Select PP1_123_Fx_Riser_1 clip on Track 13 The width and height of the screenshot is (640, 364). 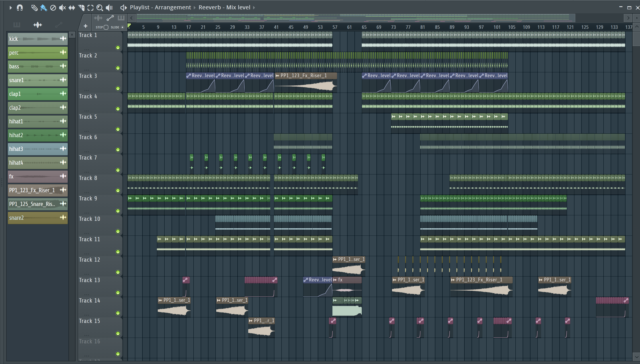(x=481, y=287)
